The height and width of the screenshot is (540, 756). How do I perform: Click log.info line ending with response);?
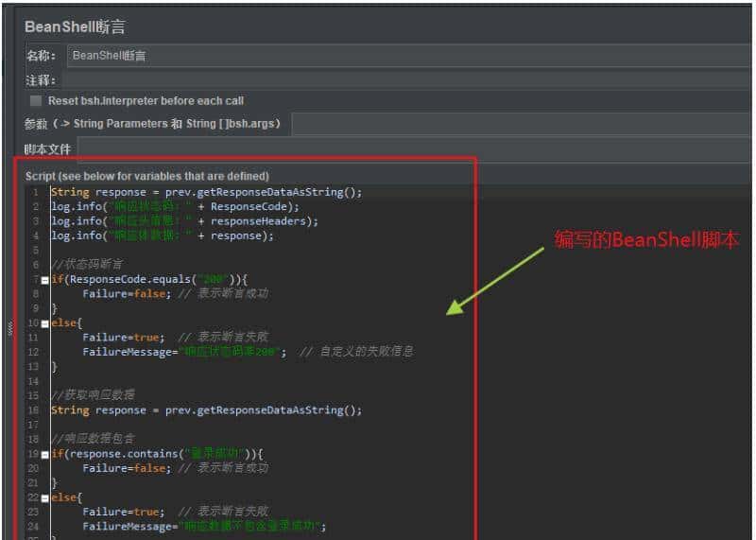tap(163, 235)
